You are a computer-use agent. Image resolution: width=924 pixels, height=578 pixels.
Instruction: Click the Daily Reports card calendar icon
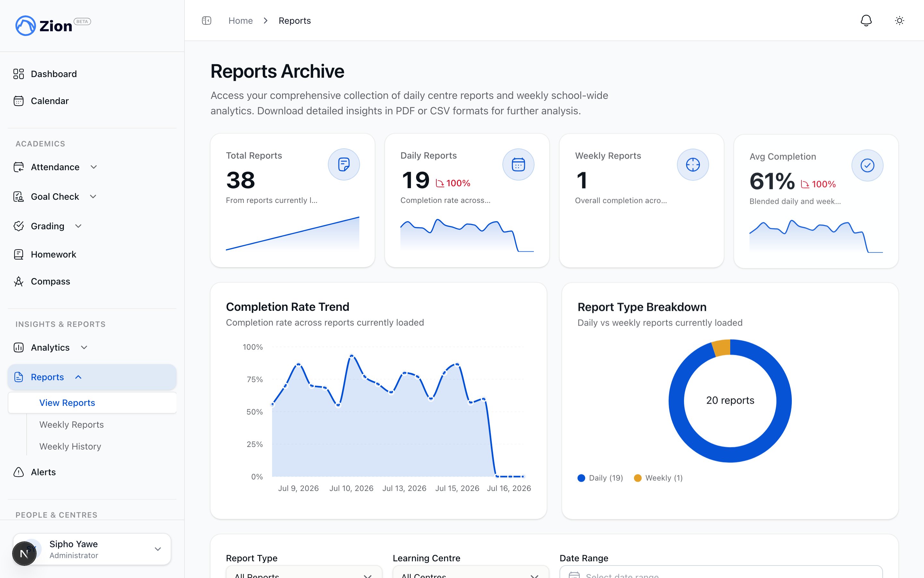(518, 164)
